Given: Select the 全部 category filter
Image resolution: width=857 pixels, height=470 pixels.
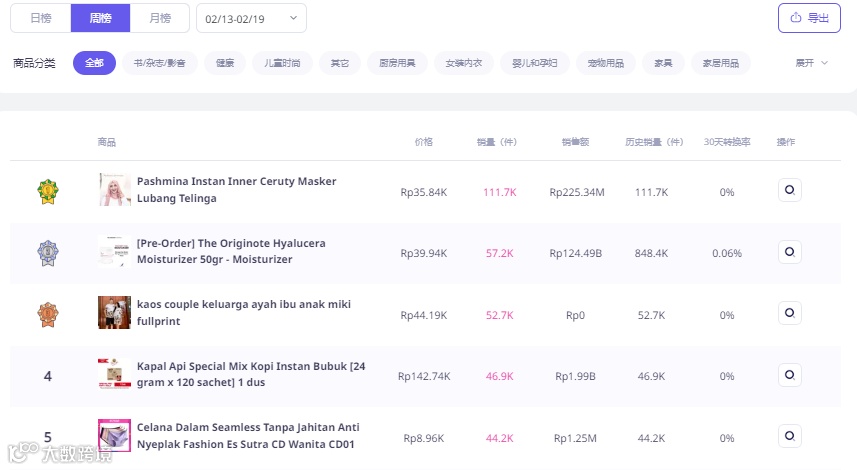Looking at the screenshot, I should [x=94, y=63].
